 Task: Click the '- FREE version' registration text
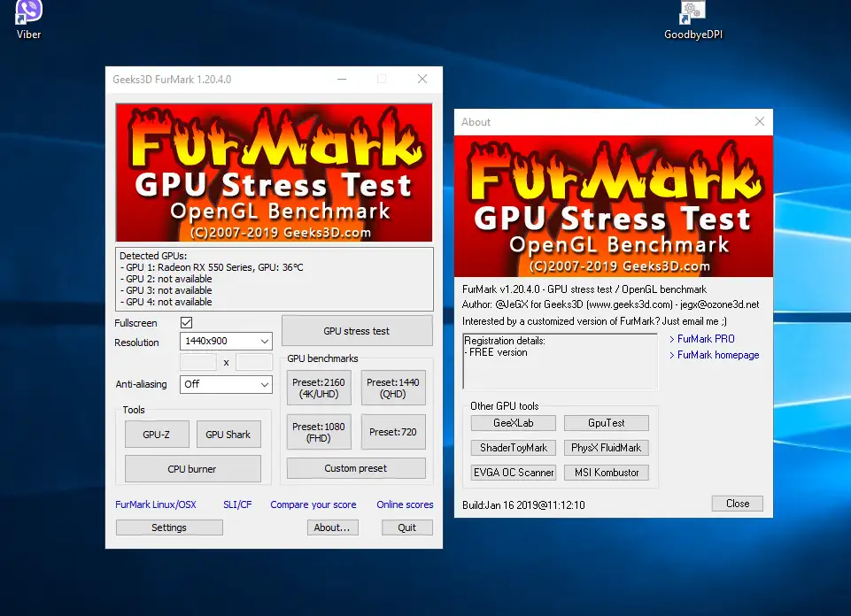click(496, 352)
